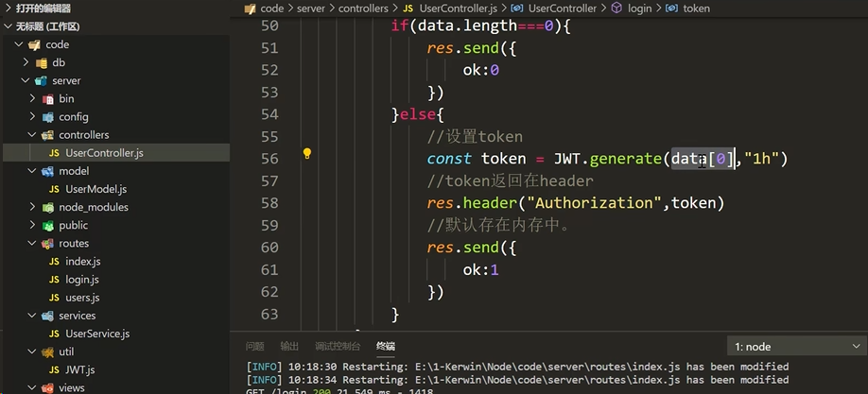Switch to the 问题 panel tab
This screenshot has height=394, width=868.
pyautogui.click(x=254, y=347)
